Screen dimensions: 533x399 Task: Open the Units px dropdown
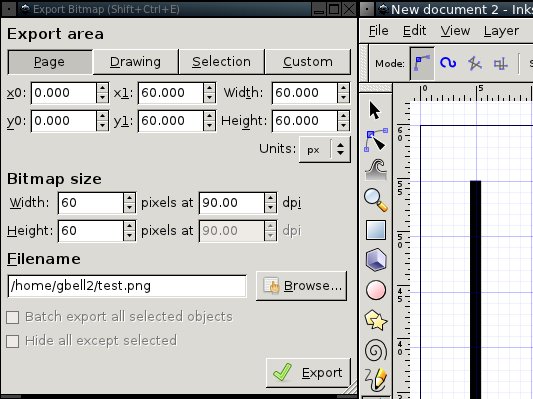[x=325, y=150]
